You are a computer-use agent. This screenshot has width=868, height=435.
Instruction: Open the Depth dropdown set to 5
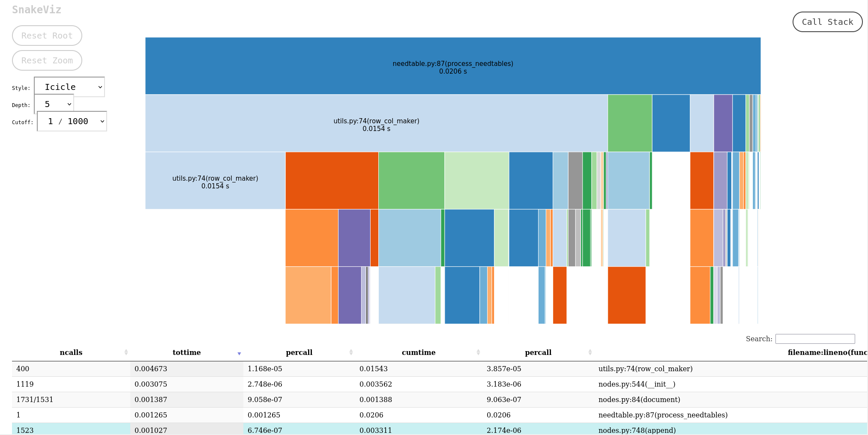pyautogui.click(x=54, y=104)
